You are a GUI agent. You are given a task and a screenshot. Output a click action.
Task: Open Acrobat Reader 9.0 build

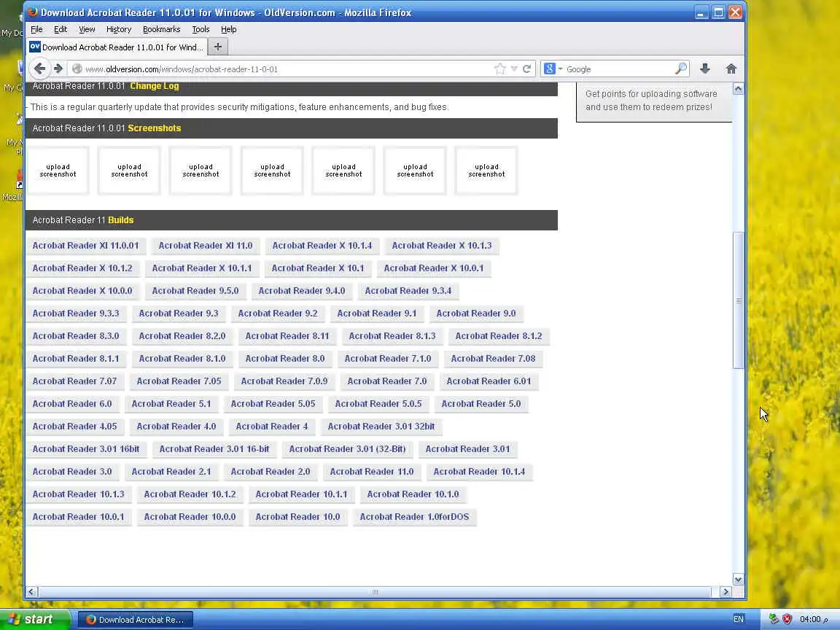475,313
